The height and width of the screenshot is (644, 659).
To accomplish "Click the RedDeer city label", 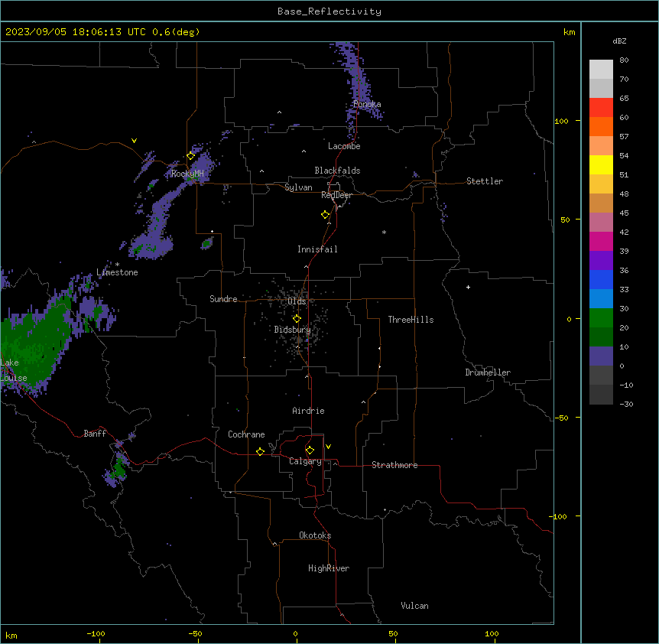I will [x=336, y=195].
